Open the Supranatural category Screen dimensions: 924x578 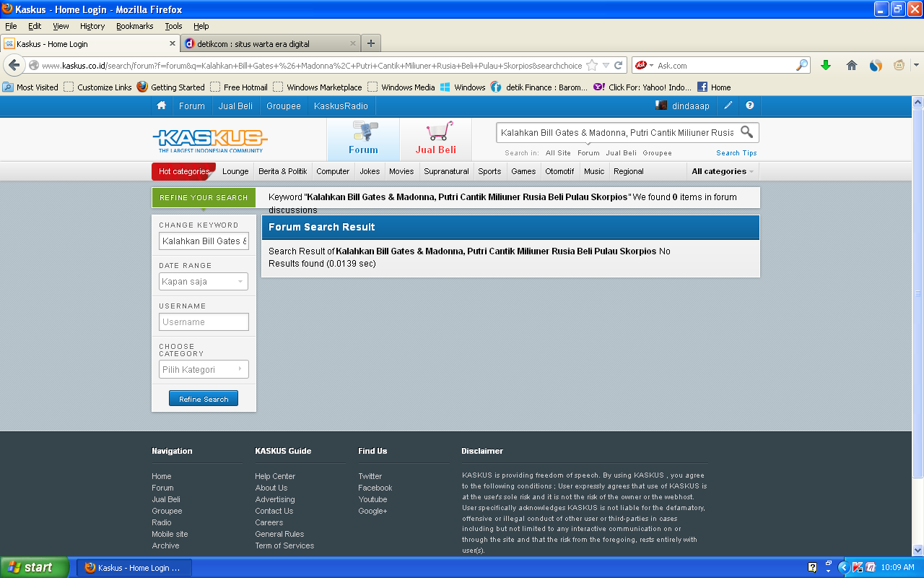(x=446, y=171)
